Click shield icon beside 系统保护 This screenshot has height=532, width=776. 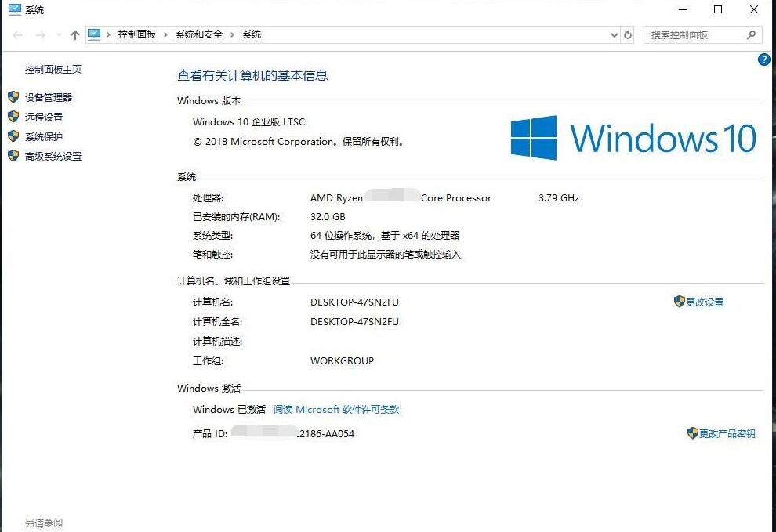(x=13, y=136)
